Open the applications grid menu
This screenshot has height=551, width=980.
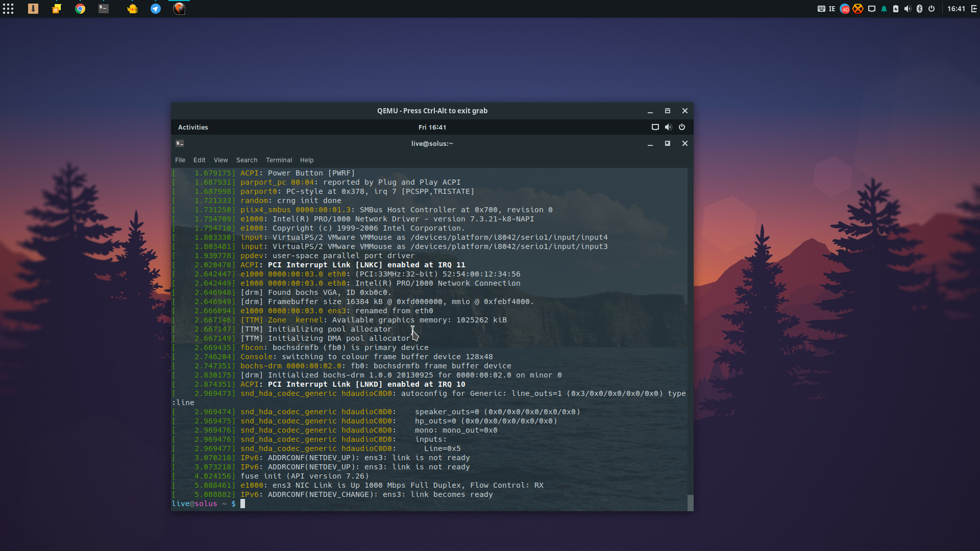pyautogui.click(x=8, y=9)
